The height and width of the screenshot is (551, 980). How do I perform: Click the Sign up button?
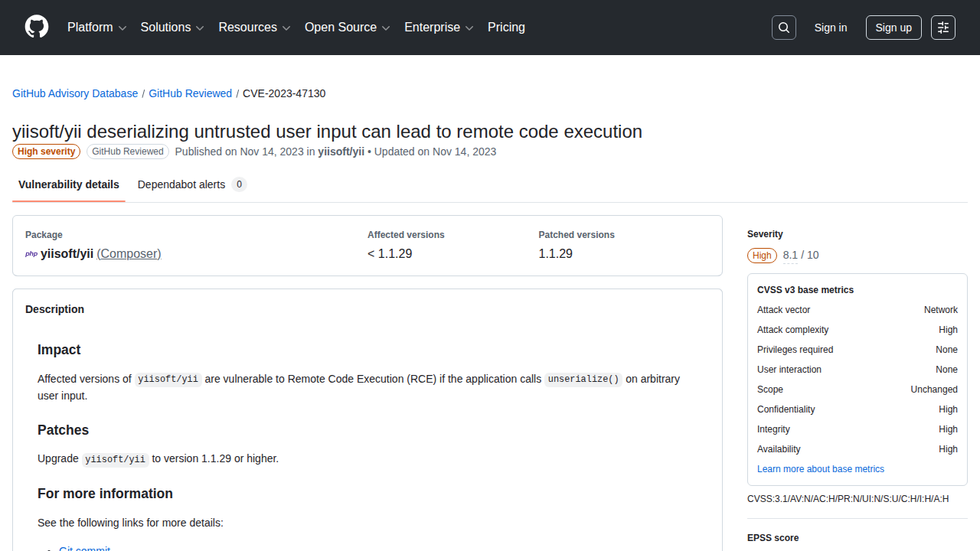(x=893, y=28)
